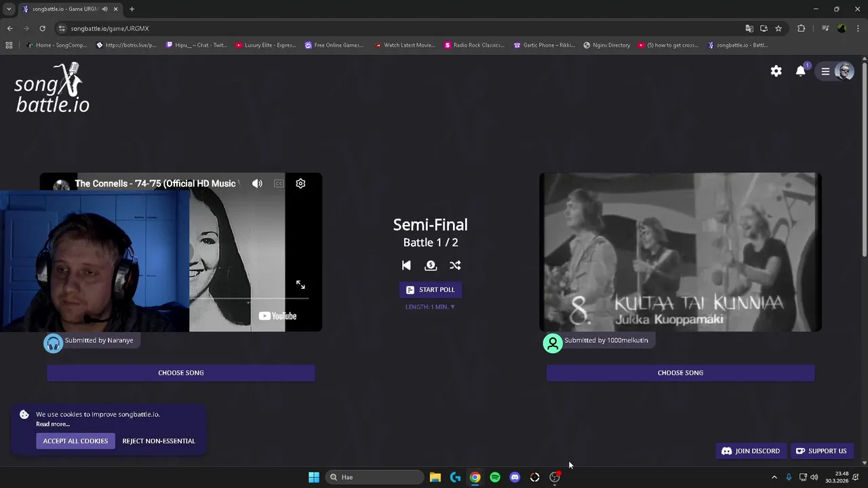
Task: Reject non-essential cookies
Action: pyautogui.click(x=159, y=441)
